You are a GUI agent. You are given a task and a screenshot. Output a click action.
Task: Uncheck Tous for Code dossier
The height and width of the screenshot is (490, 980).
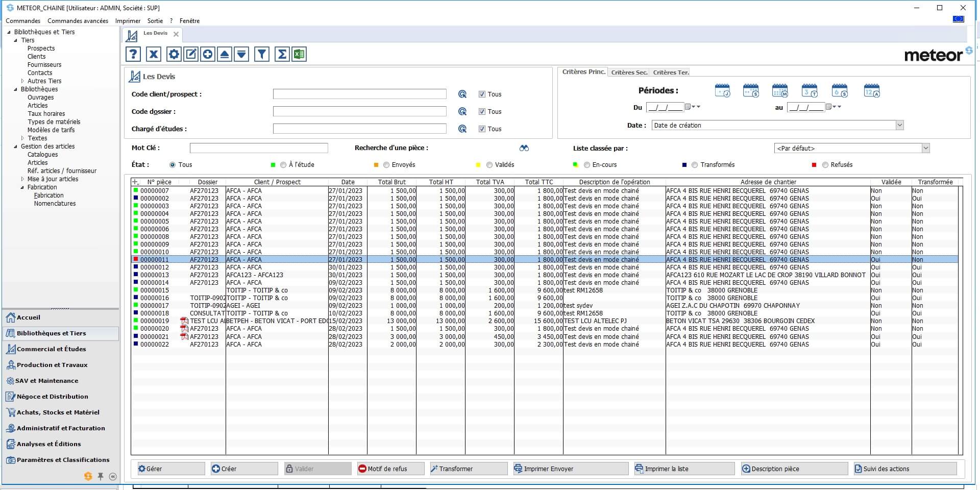tap(482, 111)
